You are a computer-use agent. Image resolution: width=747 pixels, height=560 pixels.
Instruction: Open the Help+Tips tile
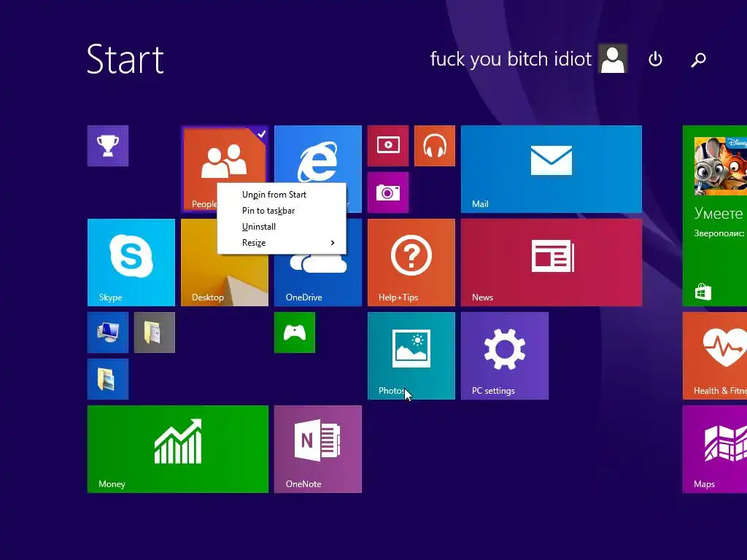coord(411,262)
